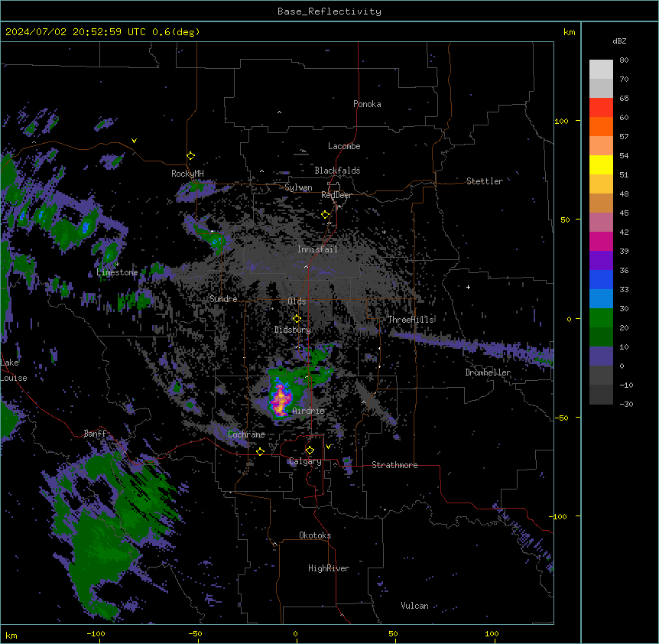Click the Ponoka label
Image resolution: width=659 pixels, height=644 pixels.
[x=367, y=104]
